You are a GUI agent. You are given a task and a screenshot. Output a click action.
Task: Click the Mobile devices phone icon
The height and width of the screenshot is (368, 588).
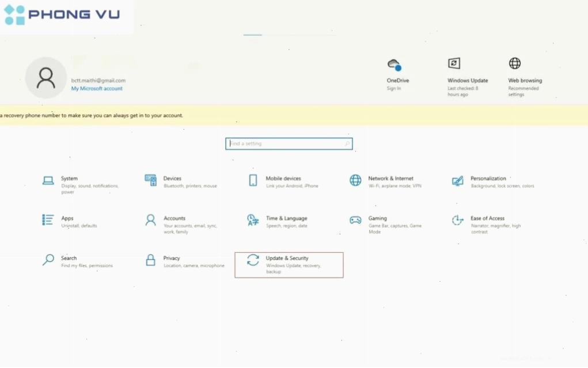pos(253,180)
